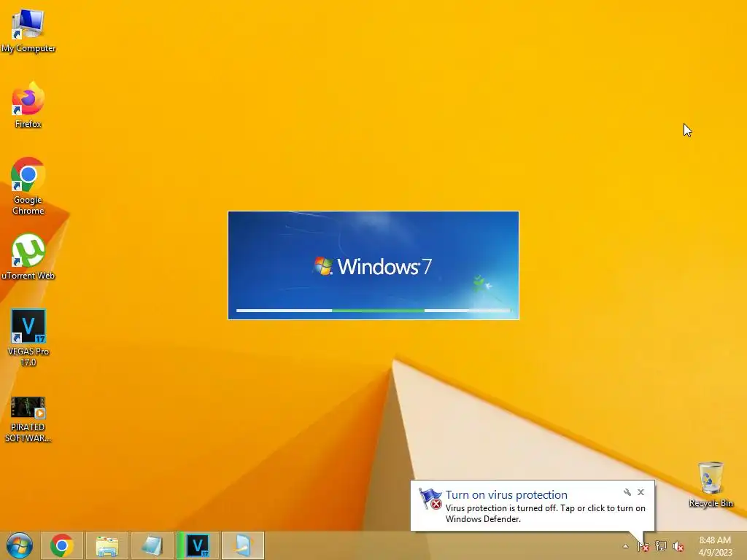Click the flag with red X notification icon

pos(430,499)
